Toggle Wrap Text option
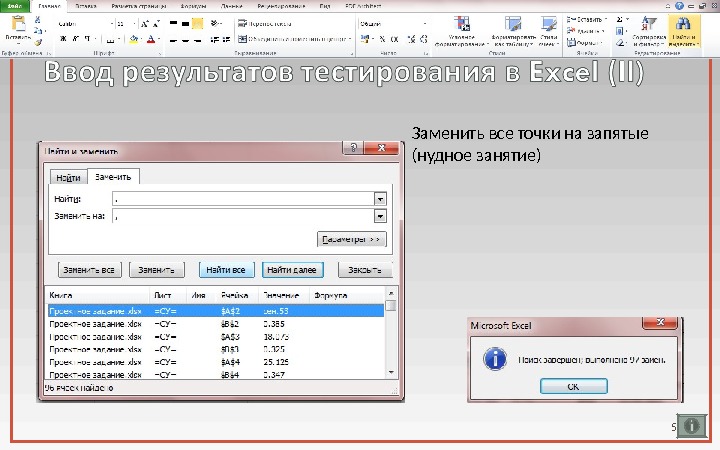 click(264, 23)
